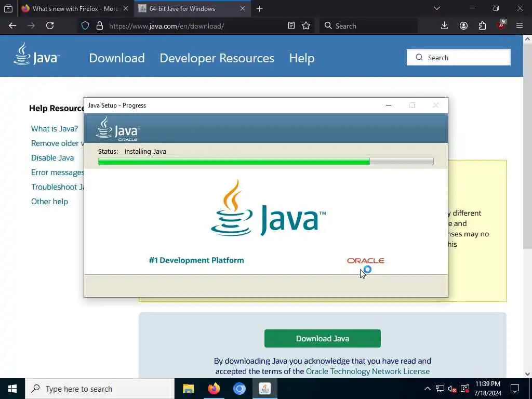The image size is (532, 399).
Task: Click the Java logo on website header
Action: pyautogui.click(x=37, y=54)
